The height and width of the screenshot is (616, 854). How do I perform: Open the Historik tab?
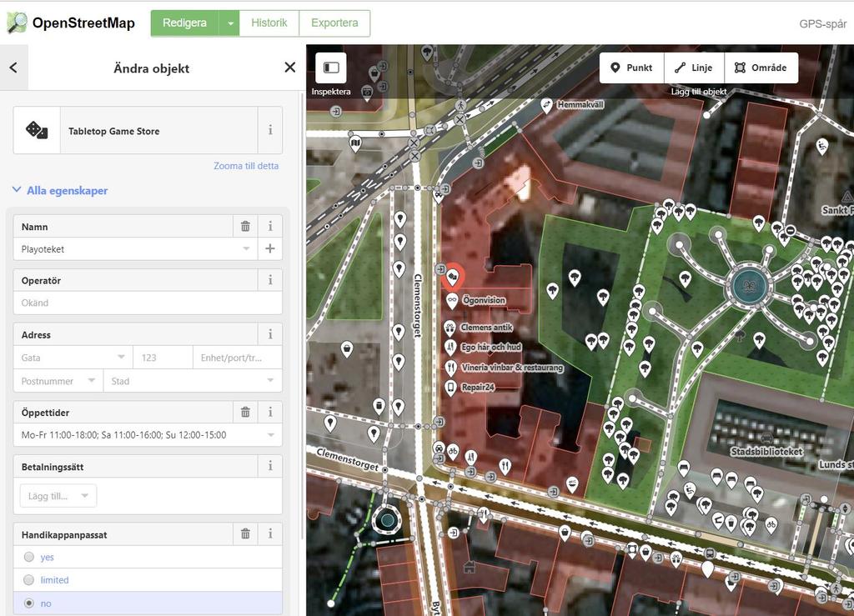(269, 23)
